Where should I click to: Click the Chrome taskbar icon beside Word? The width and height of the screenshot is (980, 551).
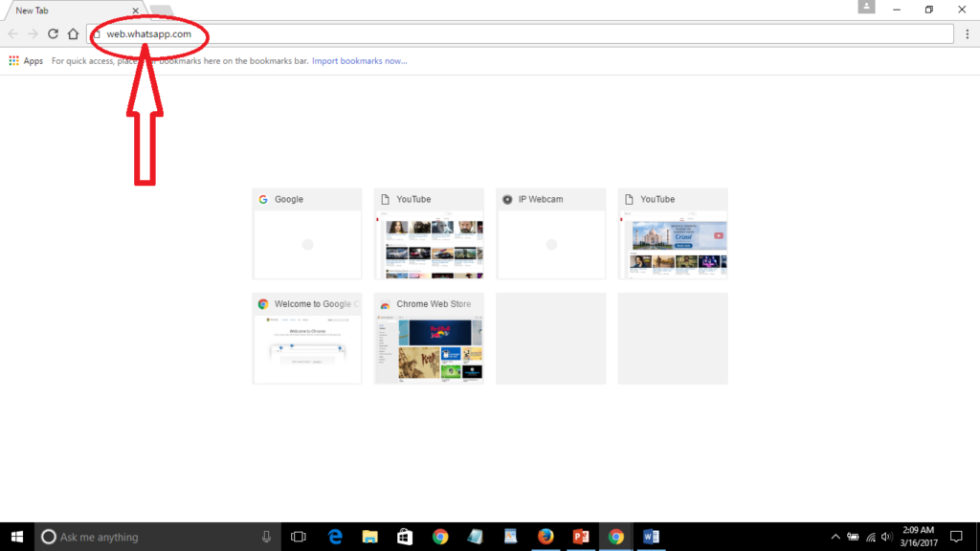point(615,537)
